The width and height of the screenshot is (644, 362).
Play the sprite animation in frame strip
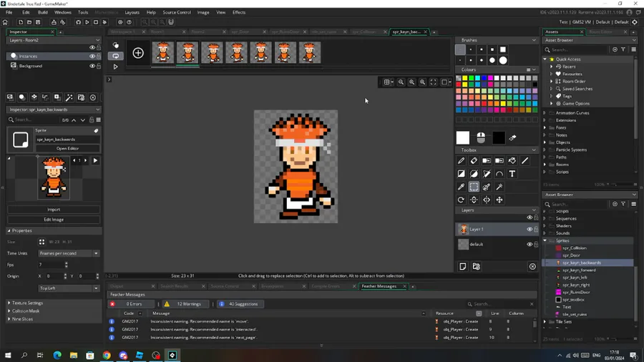116,67
